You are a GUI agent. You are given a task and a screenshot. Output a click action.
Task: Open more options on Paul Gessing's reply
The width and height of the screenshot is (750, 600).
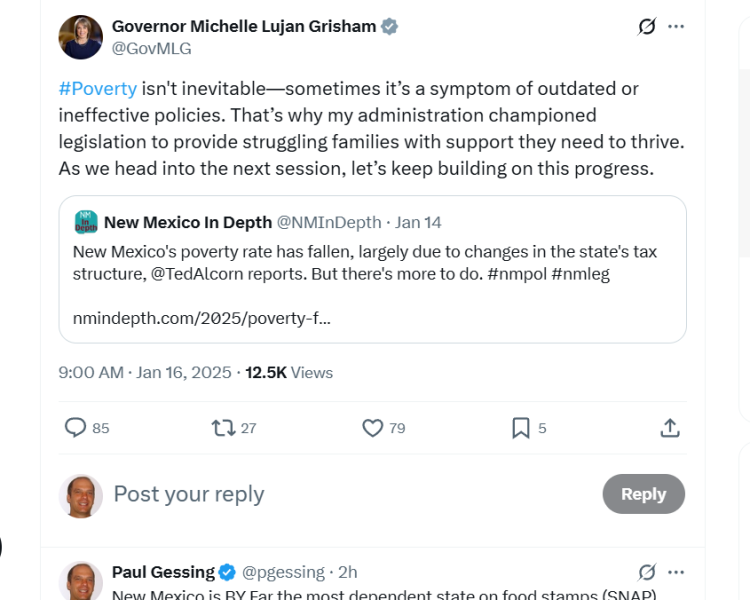pyautogui.click(x=677, y=572)
